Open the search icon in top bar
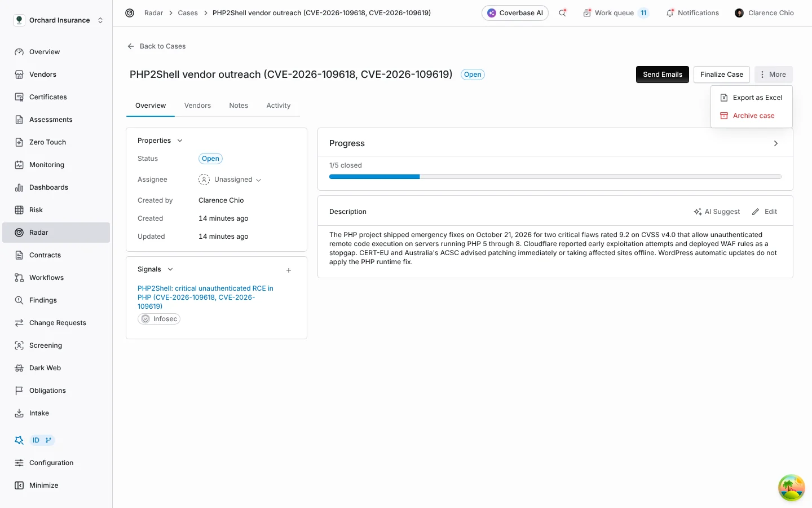Screen dimensions: 812x508 pos(562,13)
